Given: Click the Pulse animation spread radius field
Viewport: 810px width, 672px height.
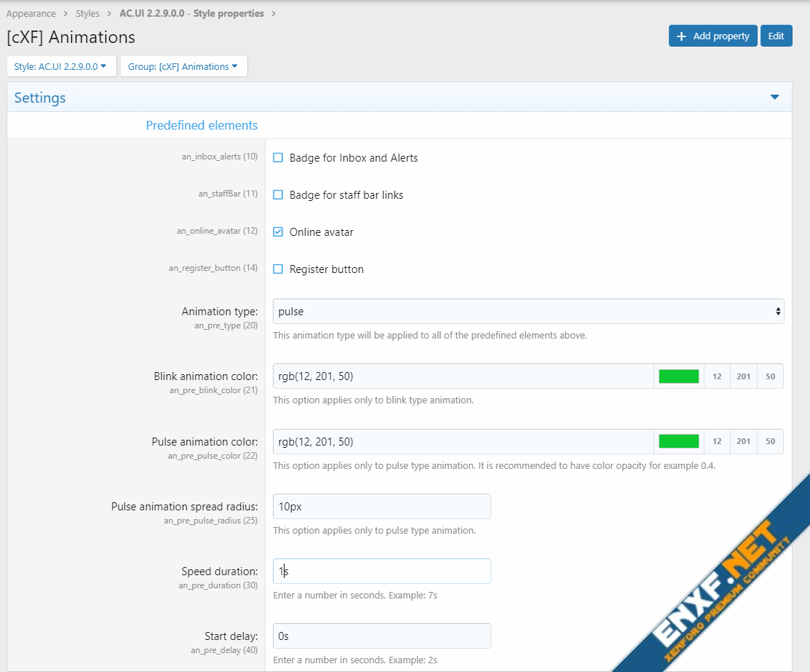Looking at the screenshot, I should tap(381, 507).
